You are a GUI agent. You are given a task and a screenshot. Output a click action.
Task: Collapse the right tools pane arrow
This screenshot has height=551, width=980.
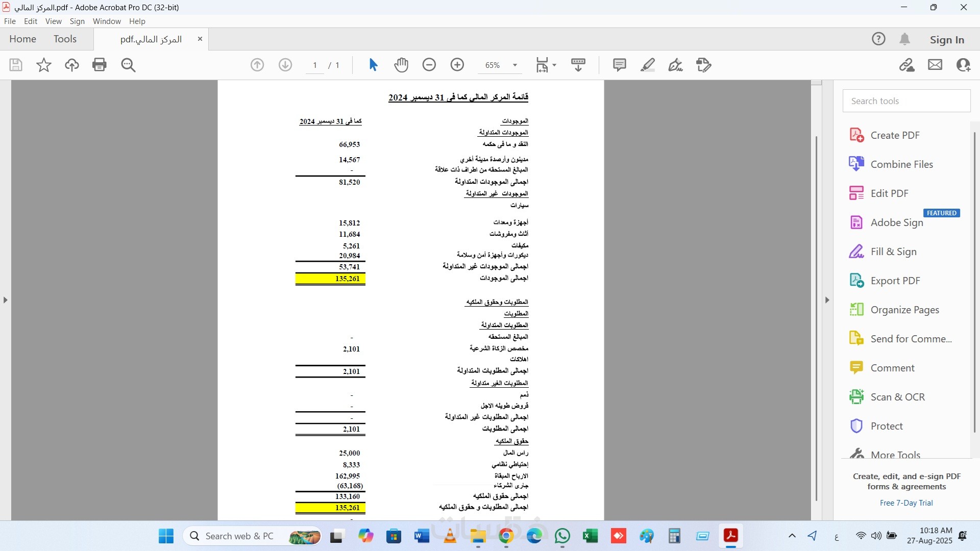827,300
